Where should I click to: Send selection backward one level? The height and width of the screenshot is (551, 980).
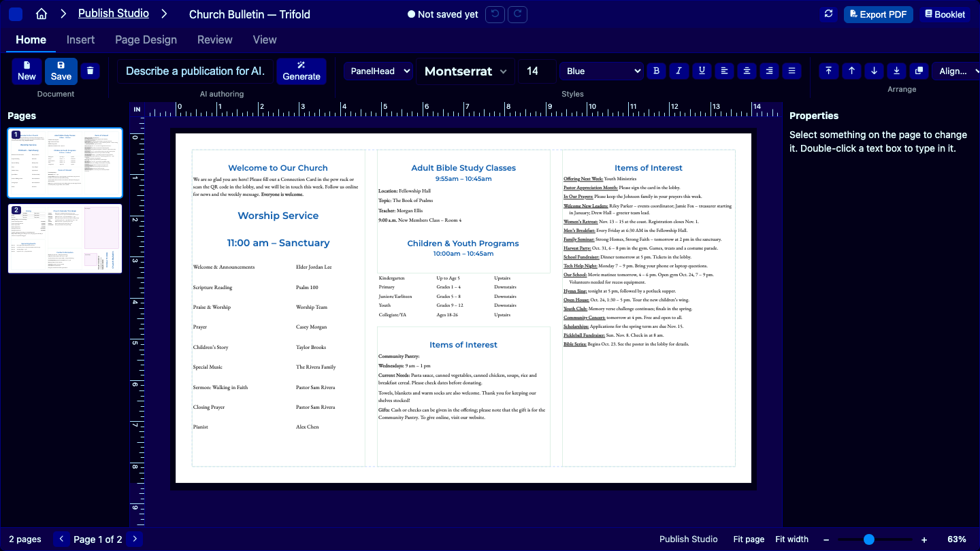point(875,71)
